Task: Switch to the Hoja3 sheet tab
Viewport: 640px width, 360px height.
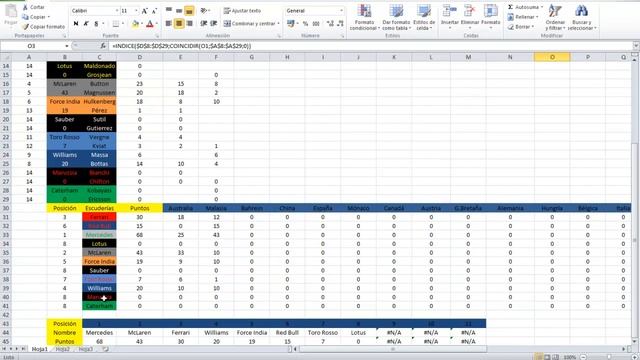Action: pos(85,349)
